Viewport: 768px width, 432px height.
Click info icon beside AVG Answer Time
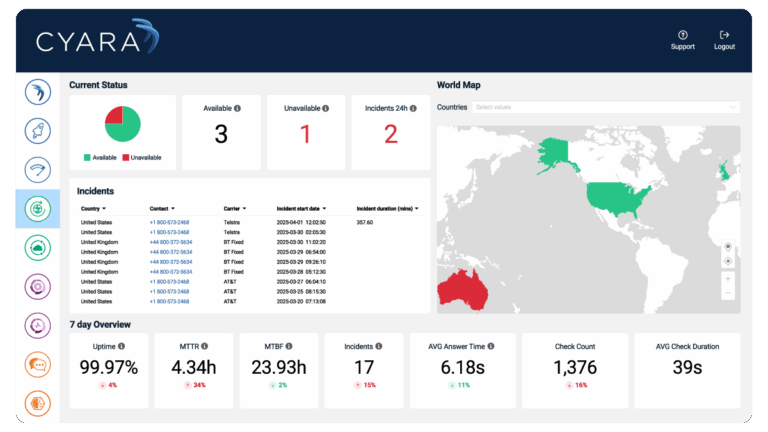point(491,345)
